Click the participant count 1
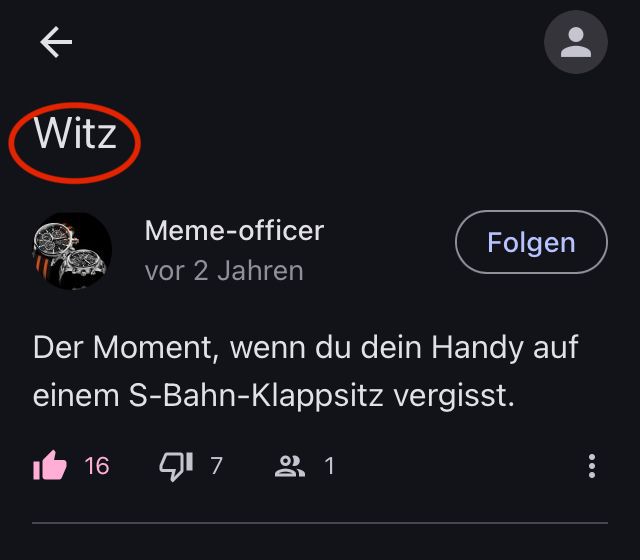This screenshot has height=560, width=640. pos(329,466)
